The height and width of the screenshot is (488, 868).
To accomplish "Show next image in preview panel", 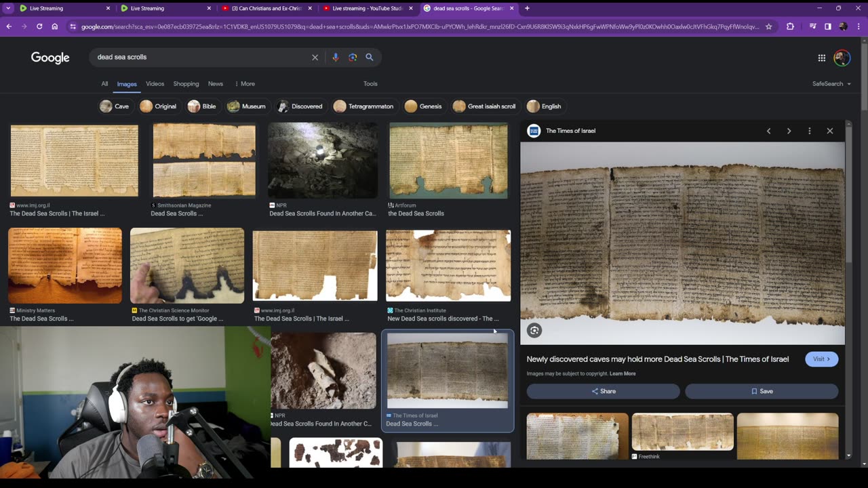I will tap(789, 131).
